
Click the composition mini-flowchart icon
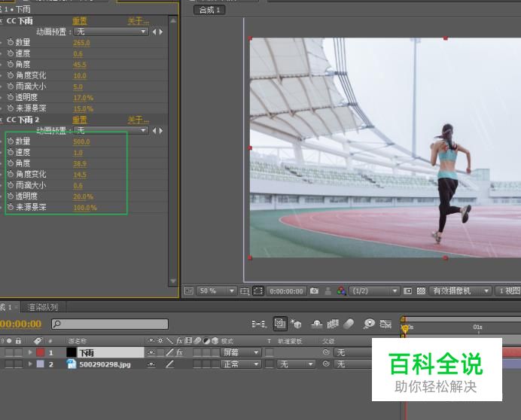259,324
